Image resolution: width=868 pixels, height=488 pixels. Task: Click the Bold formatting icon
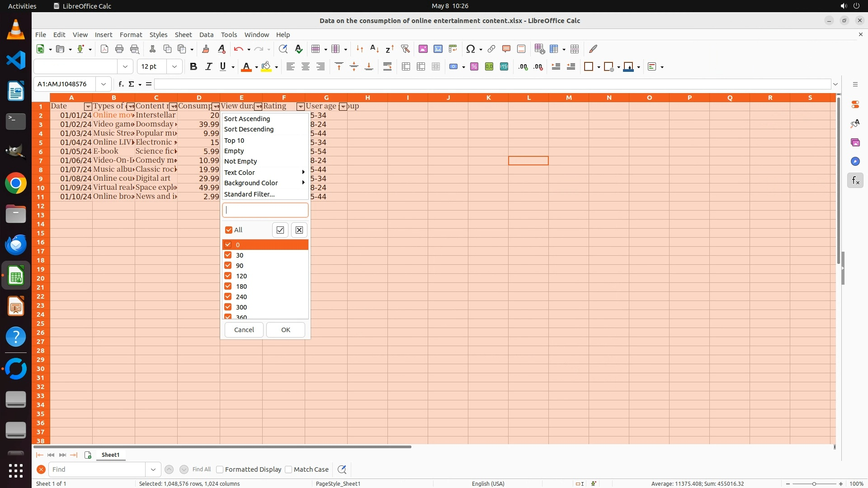click(193, 67)
